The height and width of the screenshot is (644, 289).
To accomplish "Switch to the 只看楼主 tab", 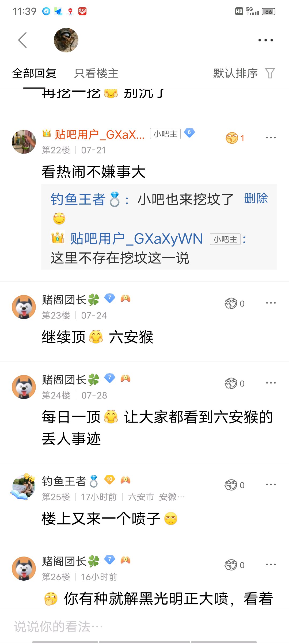I will [x=96, y=73].
